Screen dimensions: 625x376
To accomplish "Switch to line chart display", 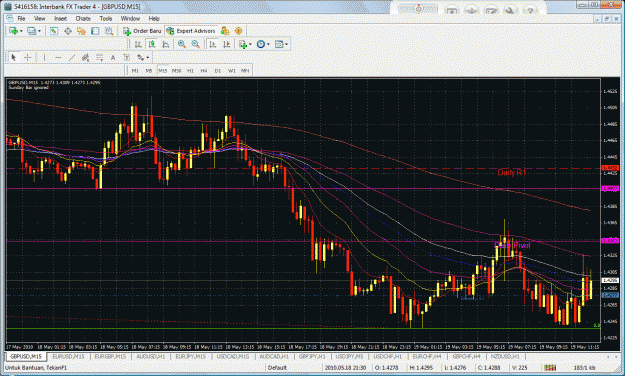I will click(165, 44).
